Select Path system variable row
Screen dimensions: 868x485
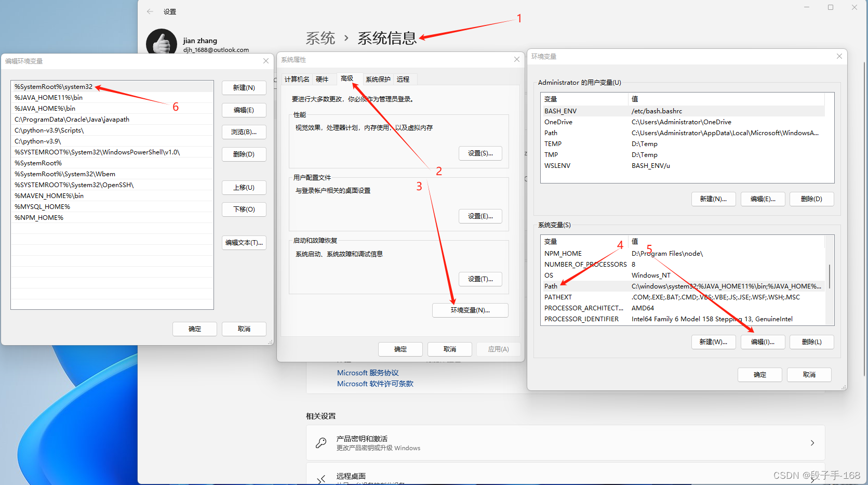(x=683, y=286)
